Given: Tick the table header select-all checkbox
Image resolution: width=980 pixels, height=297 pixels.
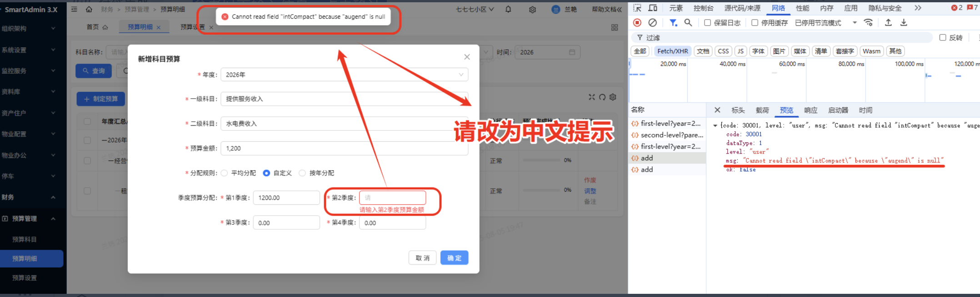Looking at the screenshot, I should tap(87, 121).
